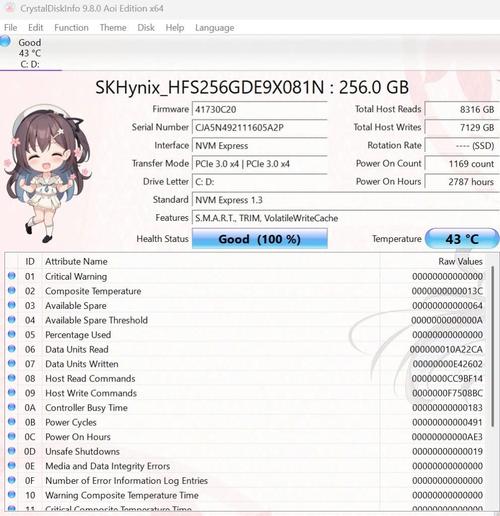Click the status icon for Data Units Written
The height and width of the screenshot is (516, 500).
12,363
